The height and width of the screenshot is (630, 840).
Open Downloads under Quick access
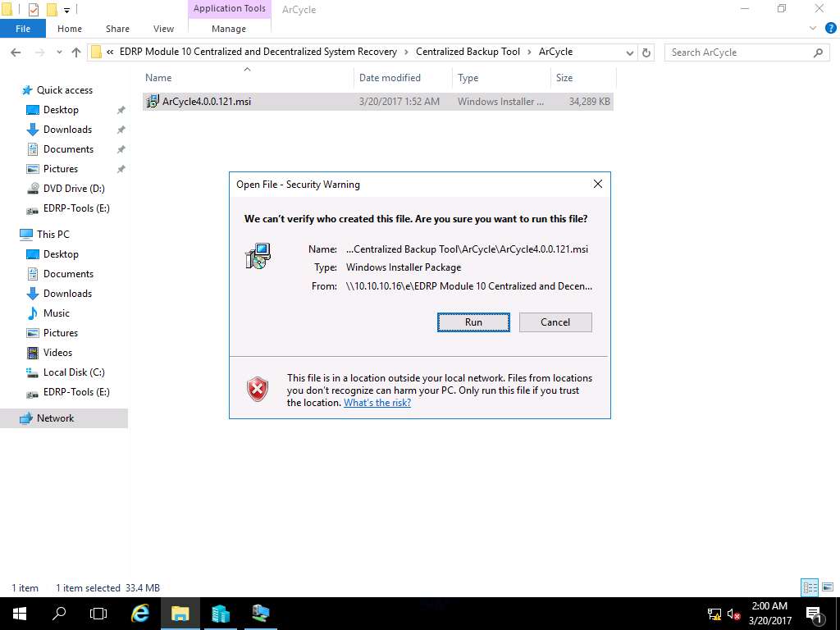tap(67, 130)
